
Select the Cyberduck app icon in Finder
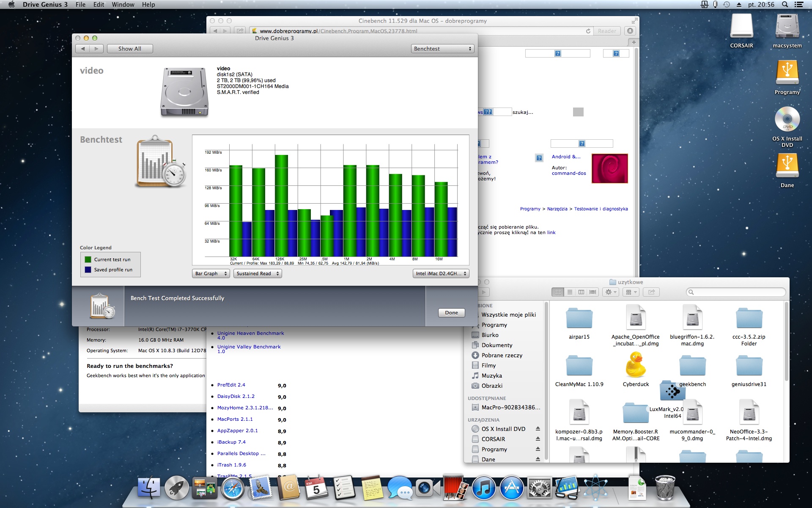point(636,365)
